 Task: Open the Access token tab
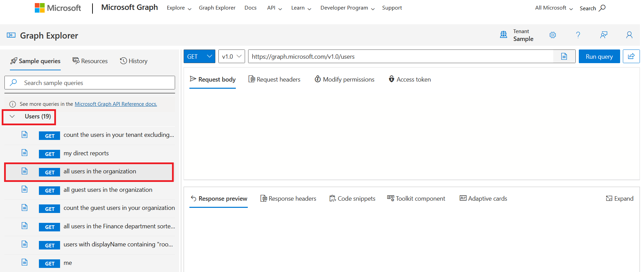pos(410,79)
